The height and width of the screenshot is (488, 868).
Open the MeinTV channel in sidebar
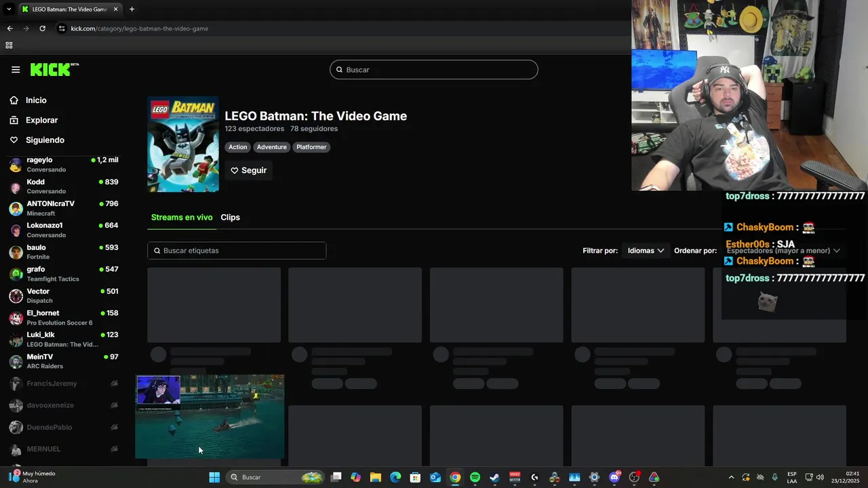tap(64, 361)
